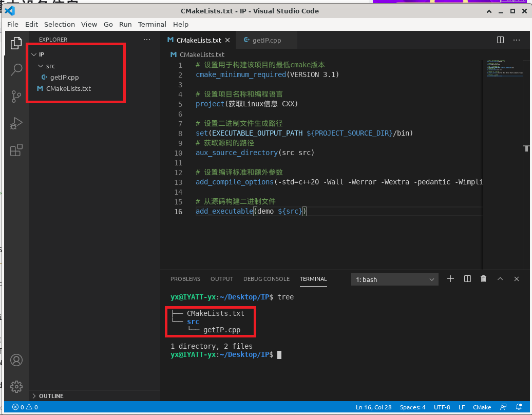Change the CMake language mode
The width and height of the screenshot is (532, 415).
pos(482,407)
